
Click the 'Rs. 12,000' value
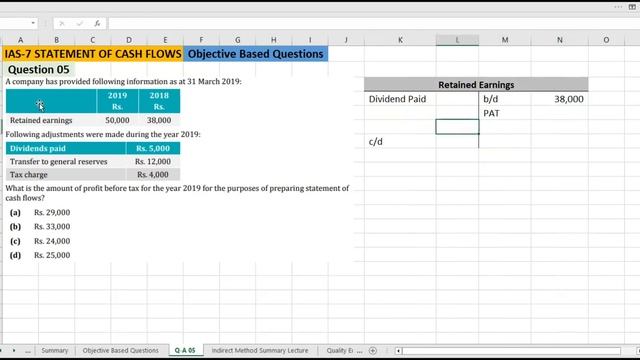153,162
